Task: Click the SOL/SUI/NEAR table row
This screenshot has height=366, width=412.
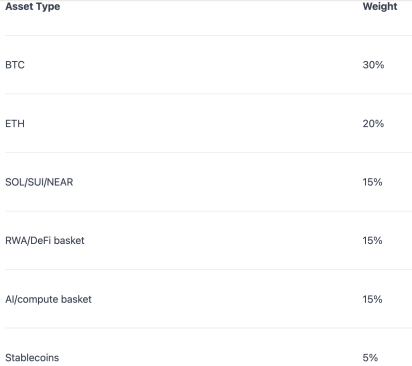Action: pyautogui.click(x=209, y=182)
